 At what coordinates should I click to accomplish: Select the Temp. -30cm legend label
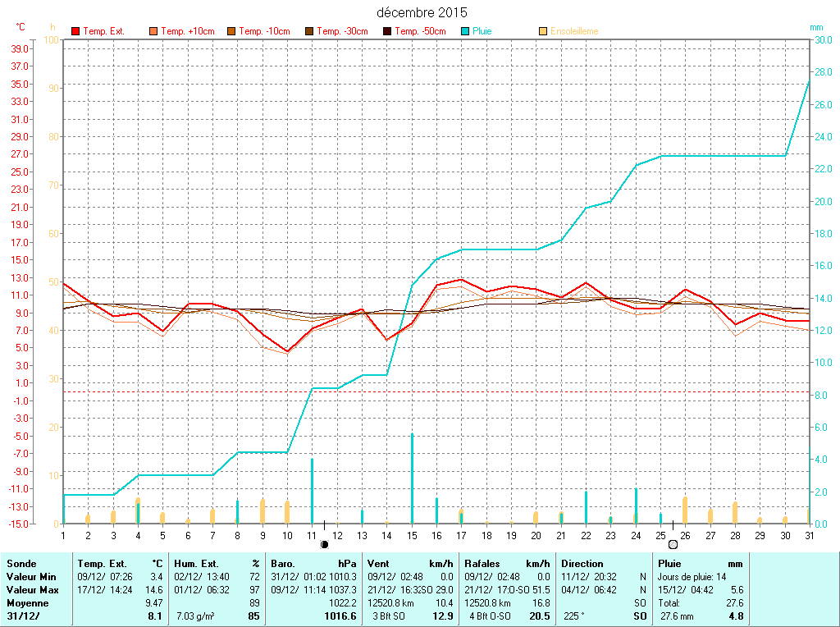[344, 31]
